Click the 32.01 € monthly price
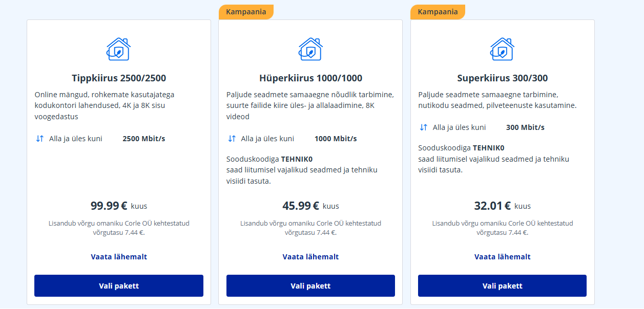 [x=492, y=206]
